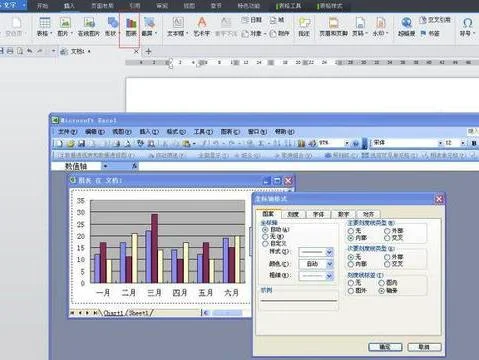Open the 样式 line style dropdown

click(329, 252)
